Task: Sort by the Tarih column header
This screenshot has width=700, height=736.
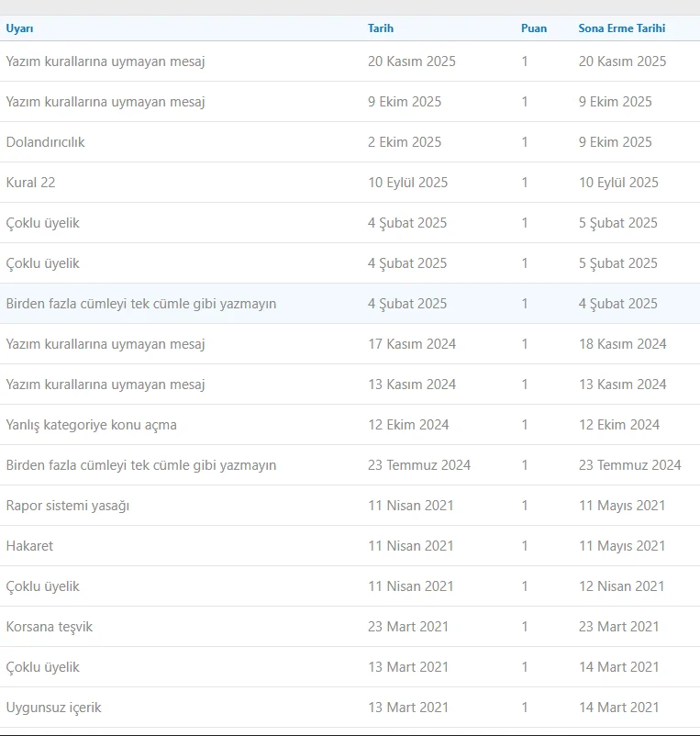Action: pyautogui.click(x=381, y=28)
